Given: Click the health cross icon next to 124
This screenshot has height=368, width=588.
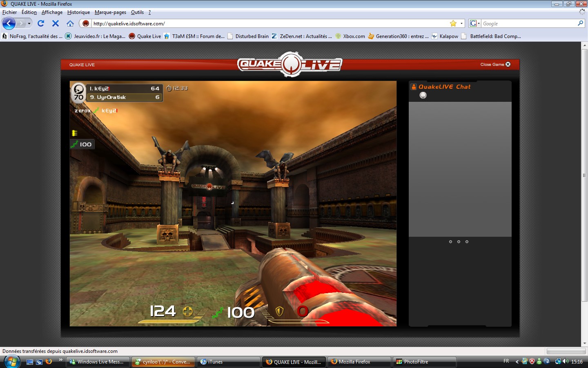Looking at the screenshot, I should (x=188, y=312).
